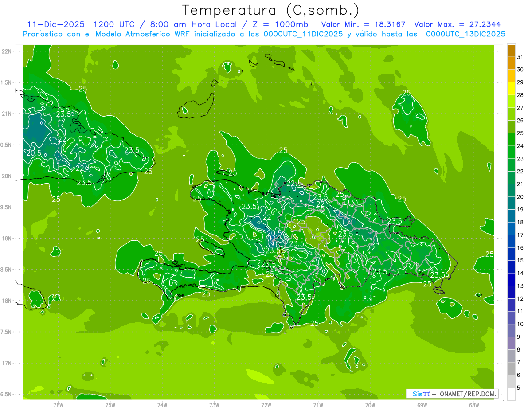Screen dimensions: 532x411
Task: Click the '68W' longitude axis label
Action: tap(474, 405)
